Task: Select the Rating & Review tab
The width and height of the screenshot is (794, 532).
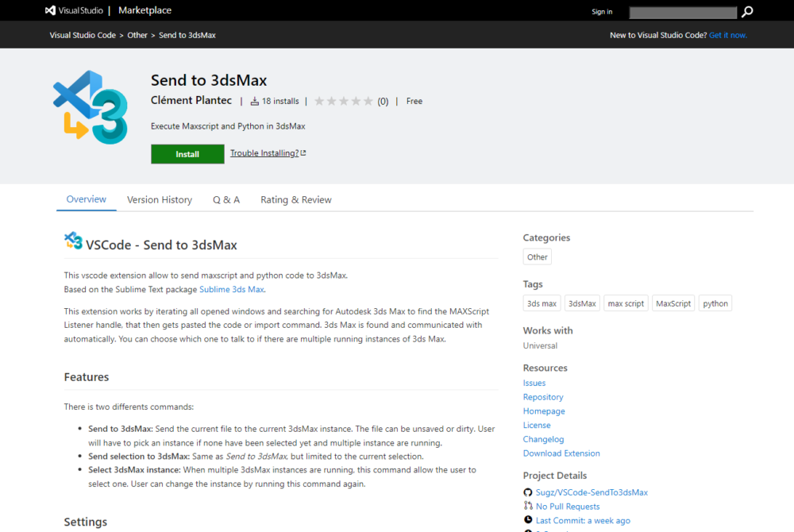Action: point(296,200)
